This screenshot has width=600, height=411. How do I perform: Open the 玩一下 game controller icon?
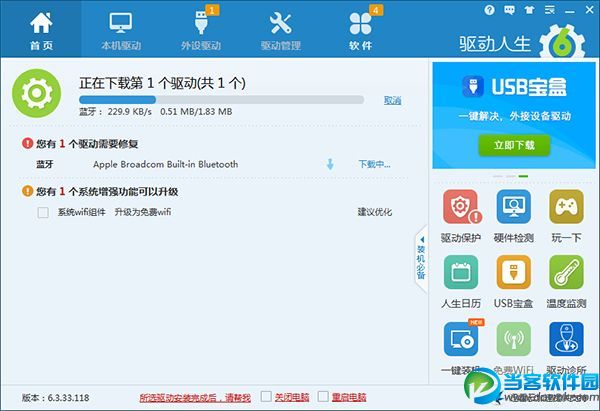coord(566,207)
